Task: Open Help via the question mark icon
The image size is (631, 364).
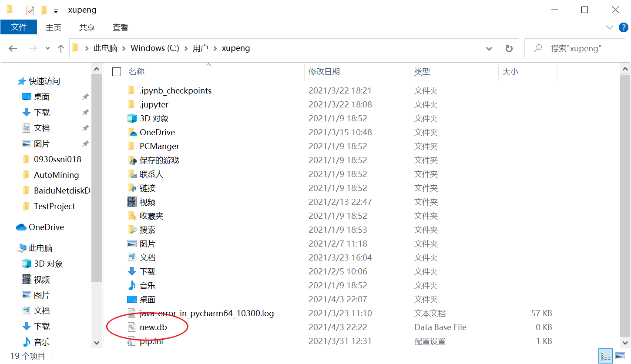Action: (623, 27)
